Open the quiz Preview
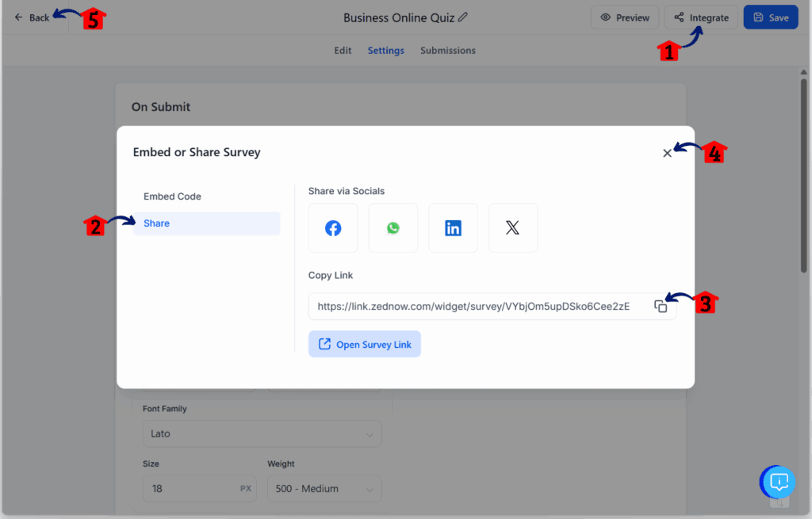The width and height of the screenshot is (812, 519). pos(625,17)
